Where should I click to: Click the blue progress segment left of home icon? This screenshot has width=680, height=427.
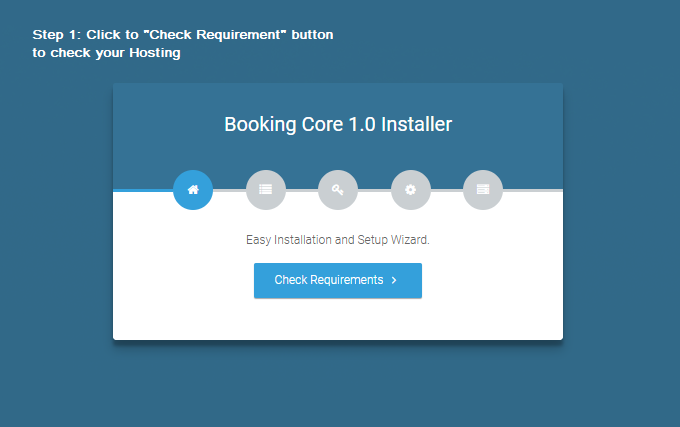142,190
